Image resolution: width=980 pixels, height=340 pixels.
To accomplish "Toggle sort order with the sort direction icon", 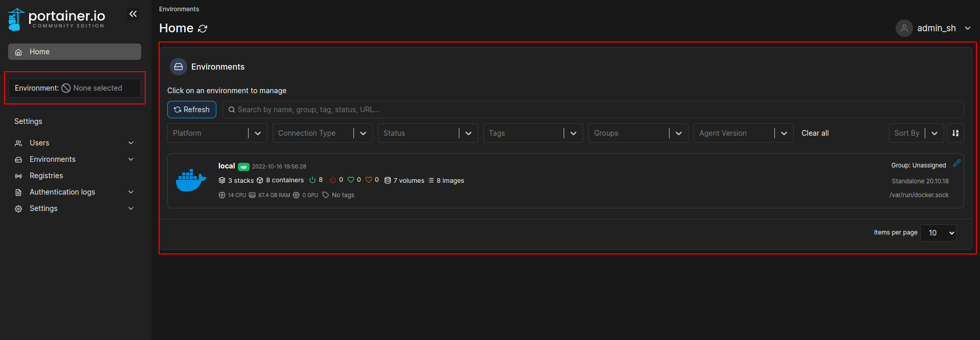I will click(955, 133).
